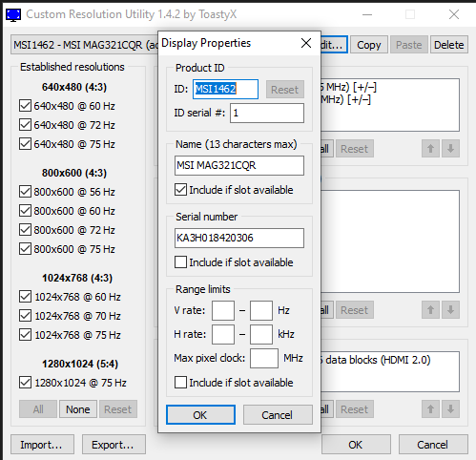This screenshot has height=460, width=476.
Task: Click the Custom Resolution Utility monitor icon
Action: [13, 15]
